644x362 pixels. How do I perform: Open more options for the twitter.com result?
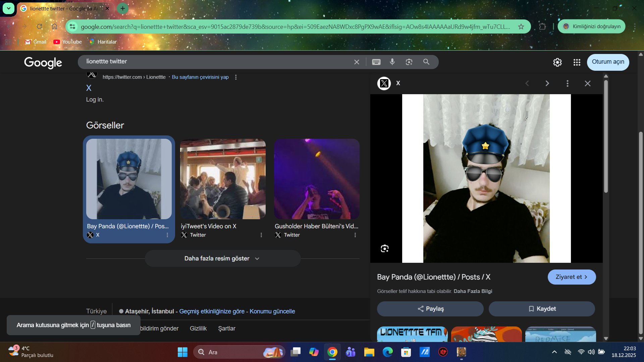coord(236,77)
